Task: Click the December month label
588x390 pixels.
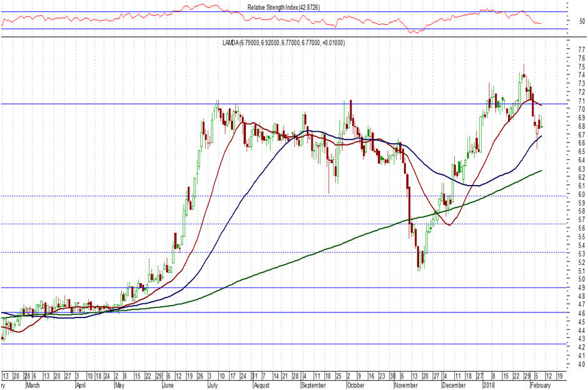Action: [454, 385]
